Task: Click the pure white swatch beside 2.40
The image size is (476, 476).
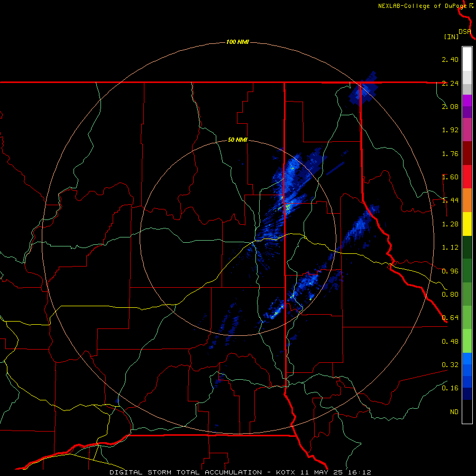Action: (x=467, y=59)
